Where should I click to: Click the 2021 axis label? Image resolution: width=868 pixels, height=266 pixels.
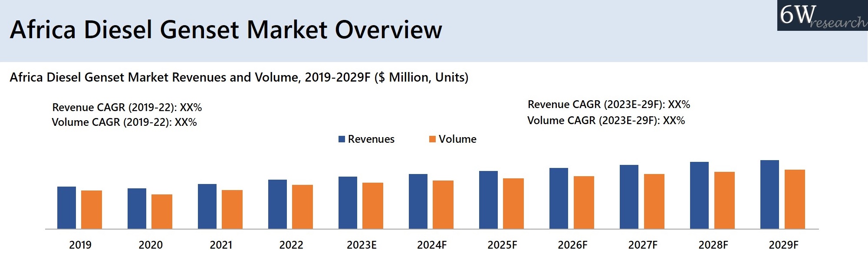click(221, 245)
